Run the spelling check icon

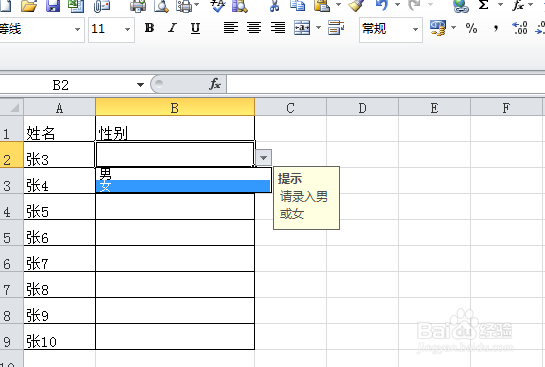coord(218,6)
